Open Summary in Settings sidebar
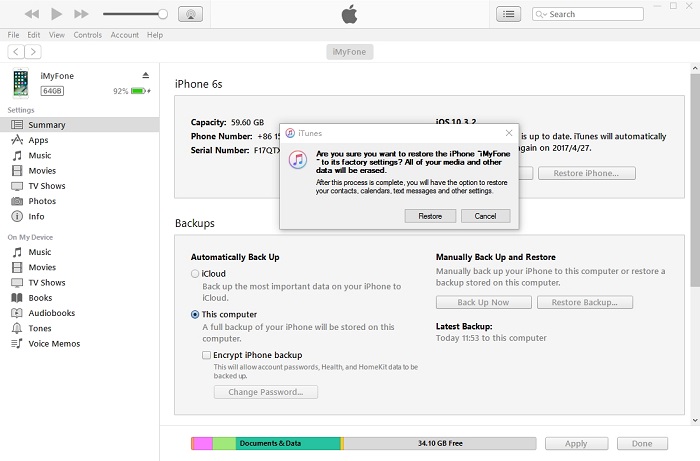This screenshot has height=461, width=700. coord(79,125)
